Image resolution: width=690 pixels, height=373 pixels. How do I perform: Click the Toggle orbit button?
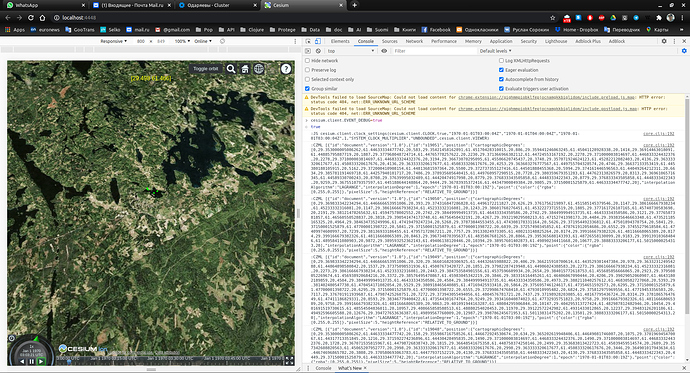pos(206,69)
